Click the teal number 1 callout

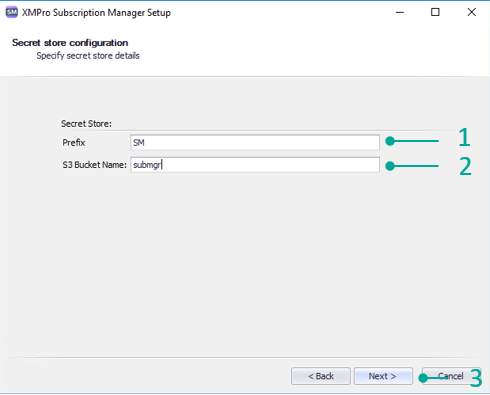coord(464,137)
